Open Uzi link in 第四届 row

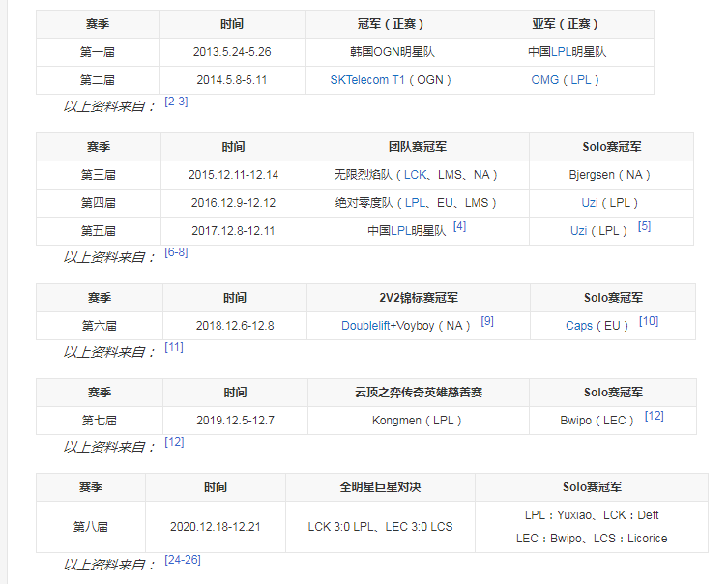click(x=590, y=203)
